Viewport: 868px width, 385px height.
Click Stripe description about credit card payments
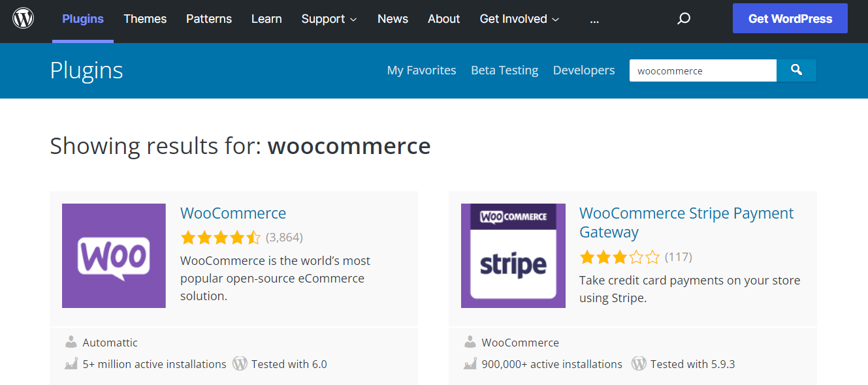(690, 289)
